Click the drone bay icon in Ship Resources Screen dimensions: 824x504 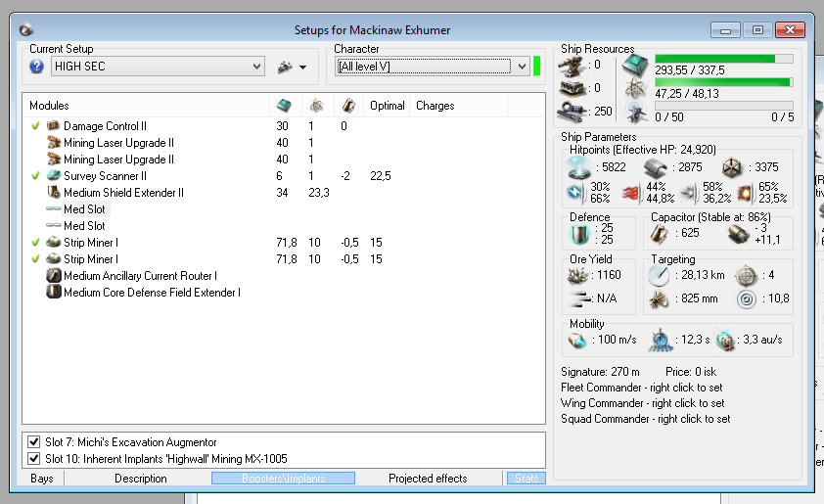point(635,113)
